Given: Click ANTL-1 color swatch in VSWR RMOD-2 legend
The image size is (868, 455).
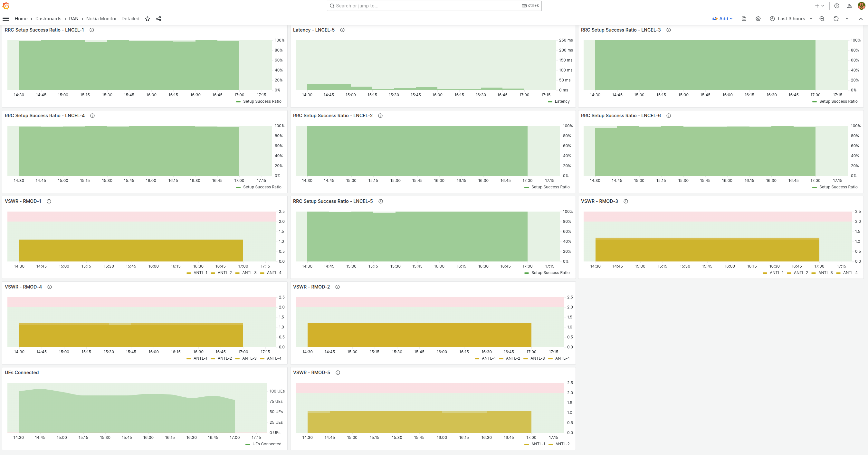Looking at the screenshot, I should coord(477,359).
